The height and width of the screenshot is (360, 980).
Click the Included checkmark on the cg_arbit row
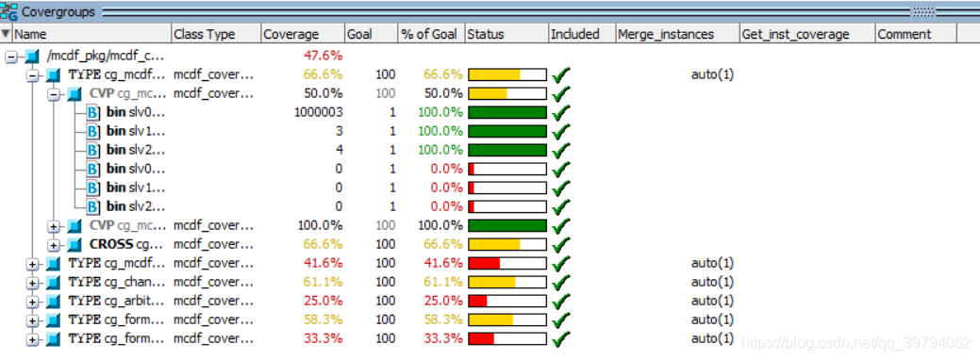(560, 302)
